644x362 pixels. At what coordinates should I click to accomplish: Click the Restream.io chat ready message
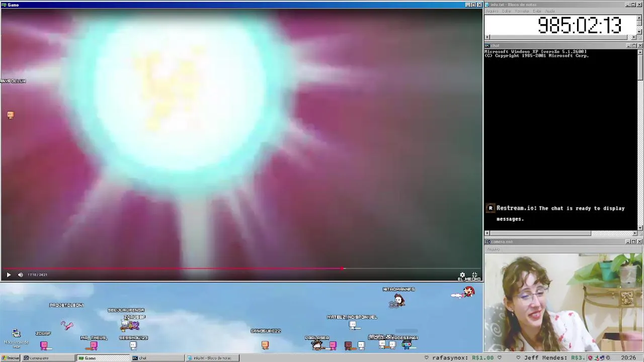click(x=560, y=213)
